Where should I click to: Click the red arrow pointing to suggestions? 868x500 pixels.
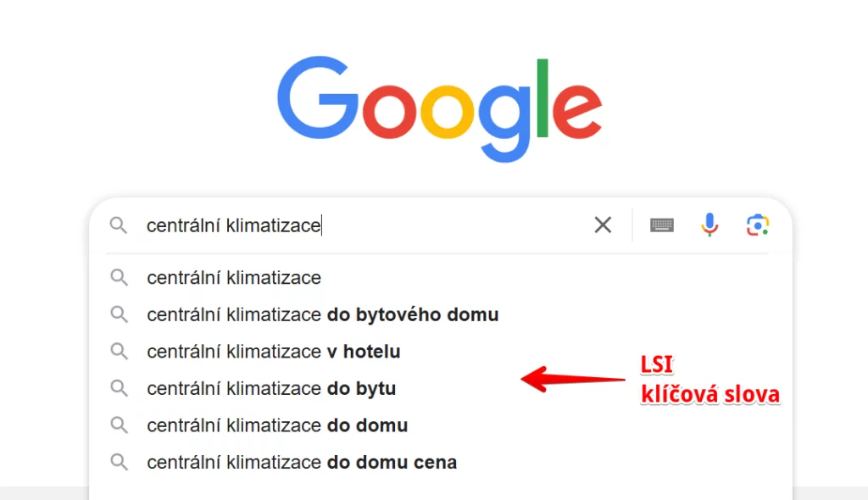coord(568,379)
